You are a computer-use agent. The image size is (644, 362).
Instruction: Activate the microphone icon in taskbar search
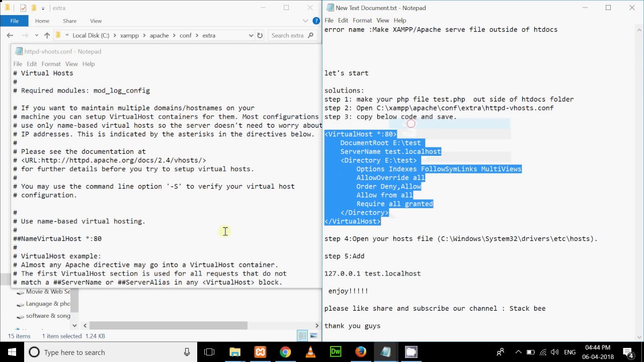(x=187, y=352)
